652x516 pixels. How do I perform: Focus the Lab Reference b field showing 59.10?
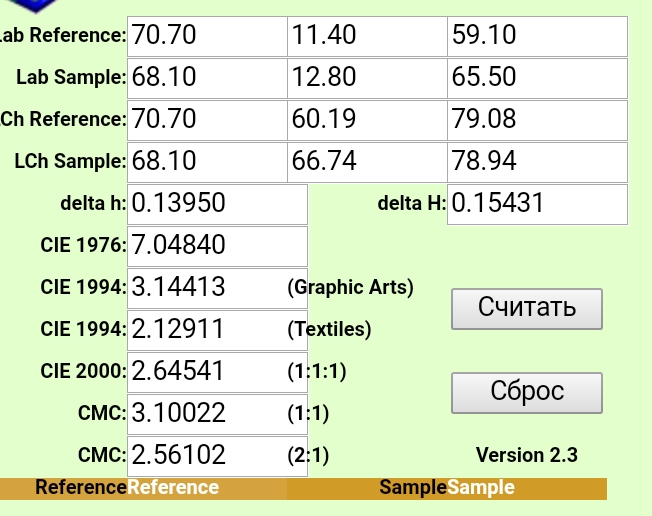[537, 36]
